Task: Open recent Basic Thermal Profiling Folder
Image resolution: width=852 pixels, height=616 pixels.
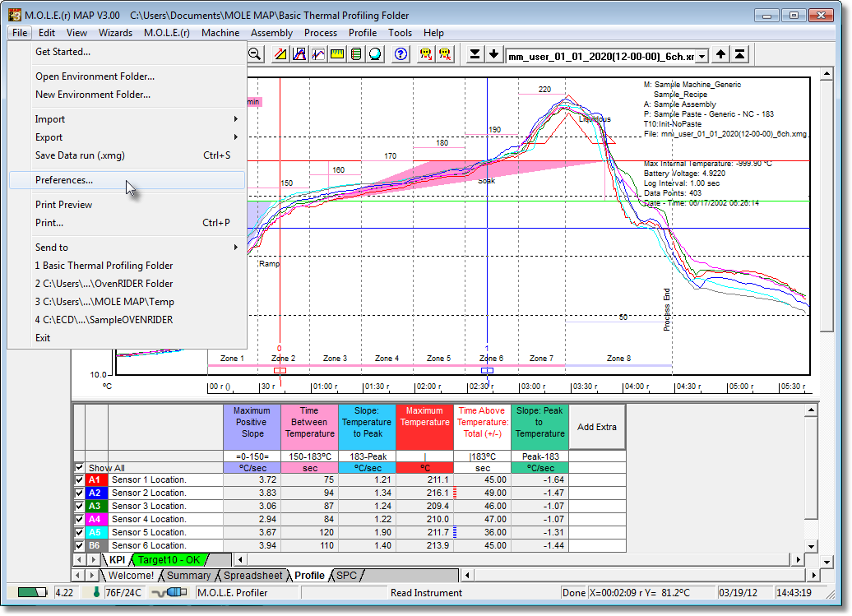Action: pyautogui.click(x=127, y=266)
